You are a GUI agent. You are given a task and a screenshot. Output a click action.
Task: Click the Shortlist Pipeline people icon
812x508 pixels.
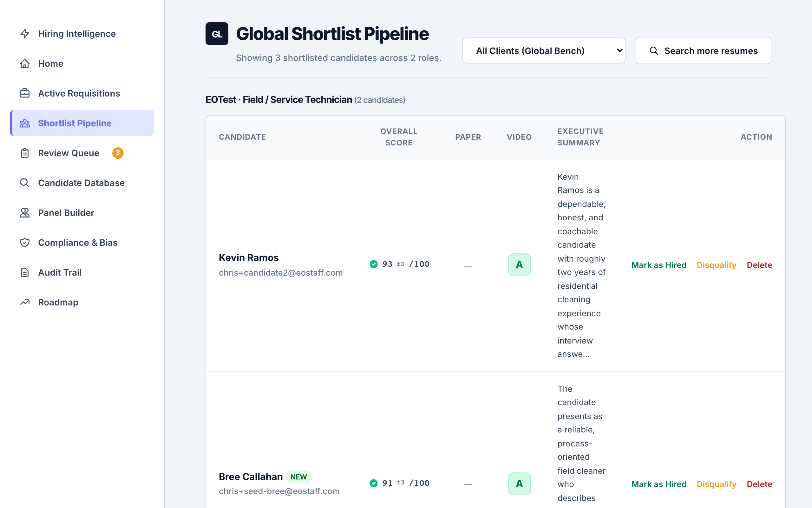coord(25,123)
